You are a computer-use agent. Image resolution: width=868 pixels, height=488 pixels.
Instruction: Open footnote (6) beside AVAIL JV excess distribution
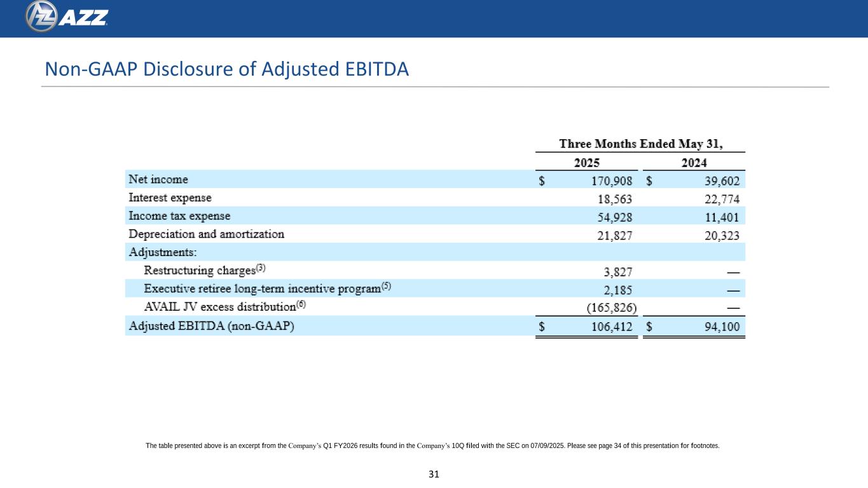click(301, 304)
